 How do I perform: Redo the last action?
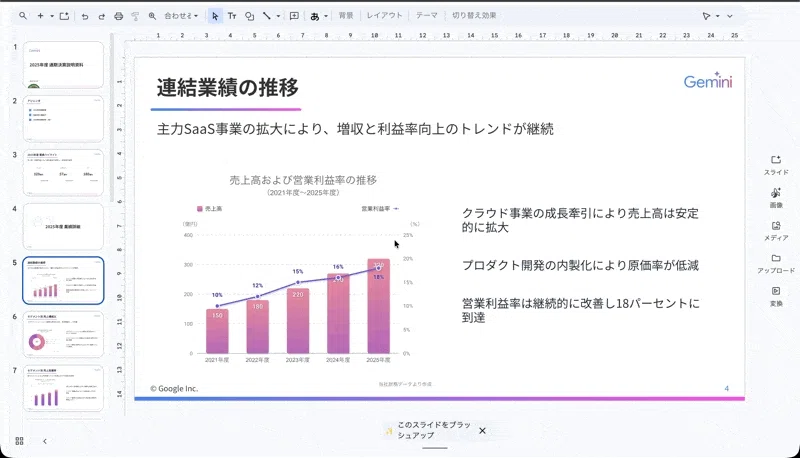102,16
